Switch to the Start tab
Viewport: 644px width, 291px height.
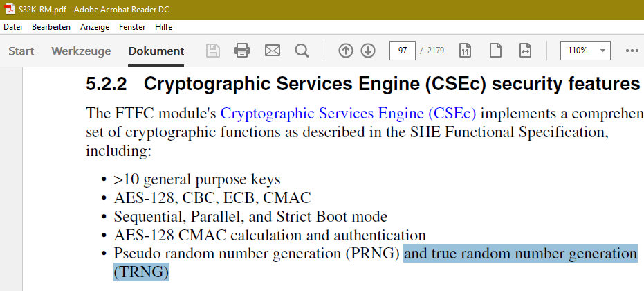[21, 51]
